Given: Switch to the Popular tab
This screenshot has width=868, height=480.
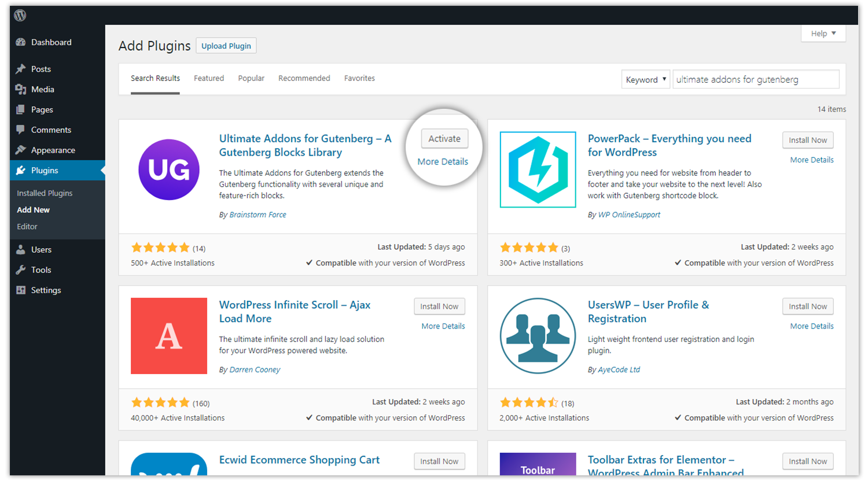Looking at the screenshot, I should click(251, 78).
